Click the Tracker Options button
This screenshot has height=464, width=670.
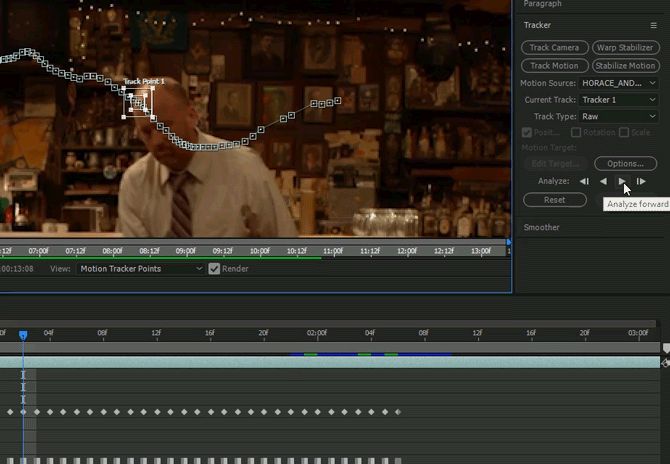pos(625,163)
